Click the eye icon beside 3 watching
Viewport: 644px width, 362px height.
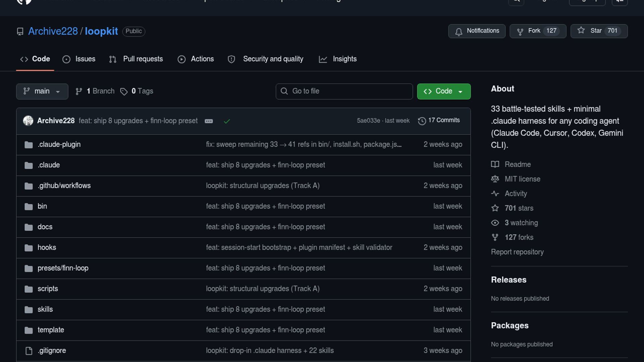coord(495,223)
